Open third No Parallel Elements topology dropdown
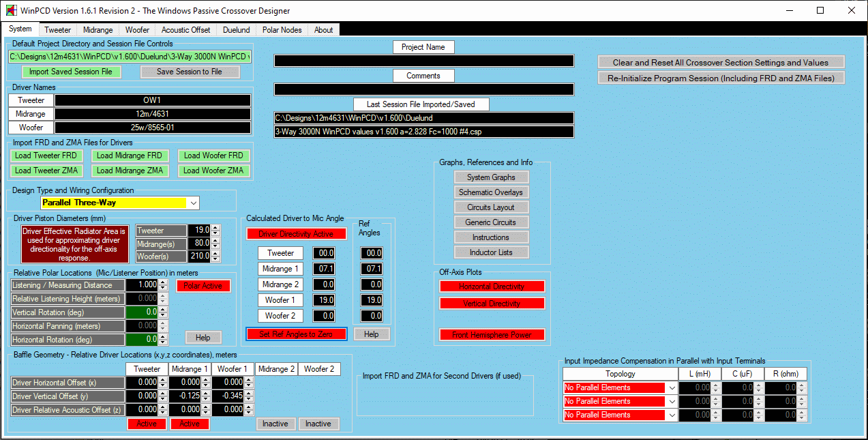 pyautogui.click(x=672, y=415)
